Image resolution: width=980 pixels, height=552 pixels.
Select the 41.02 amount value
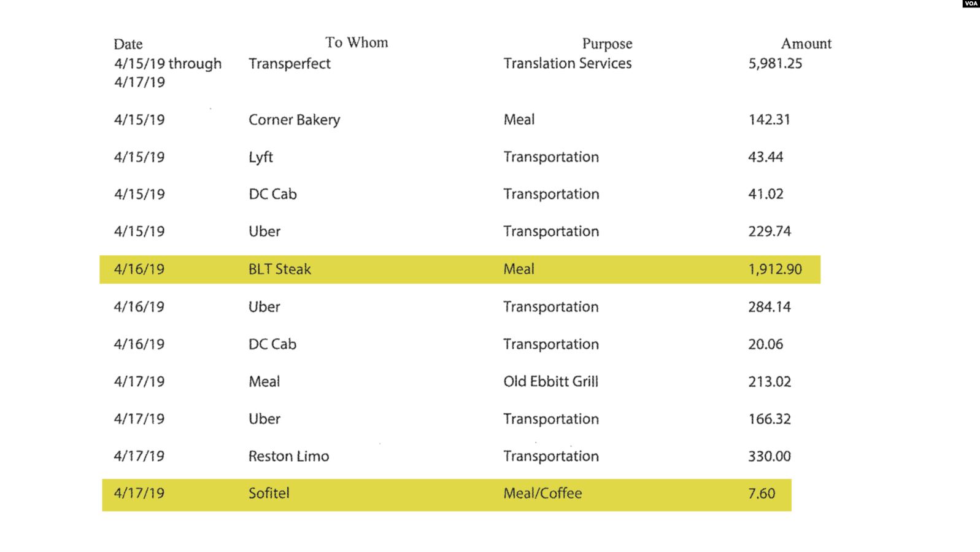tap(765, 194)
